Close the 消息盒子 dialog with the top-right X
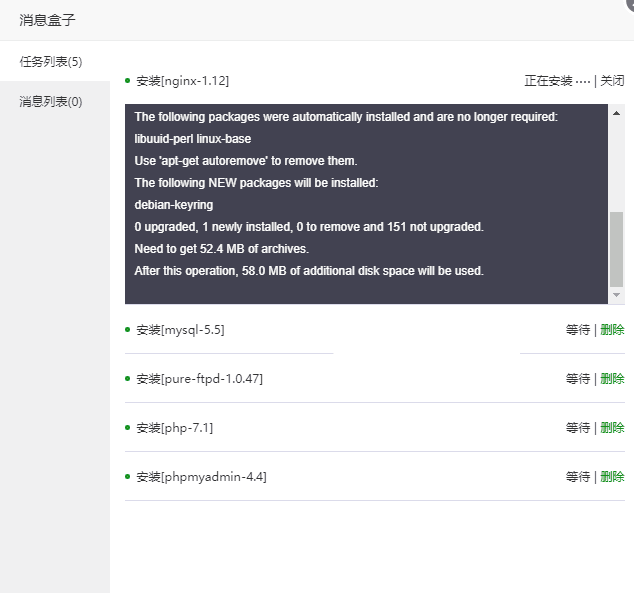The width and height of the screenshot is (634, 593). click(629, 4)
